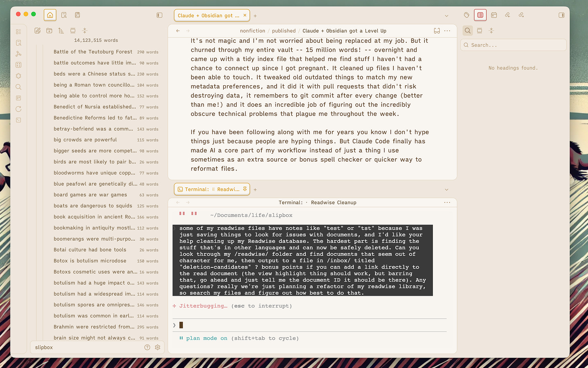Open note Botox is botulism microdose
Image resolution: width=588 pixels, height=368 pixels.
[106, 261]
